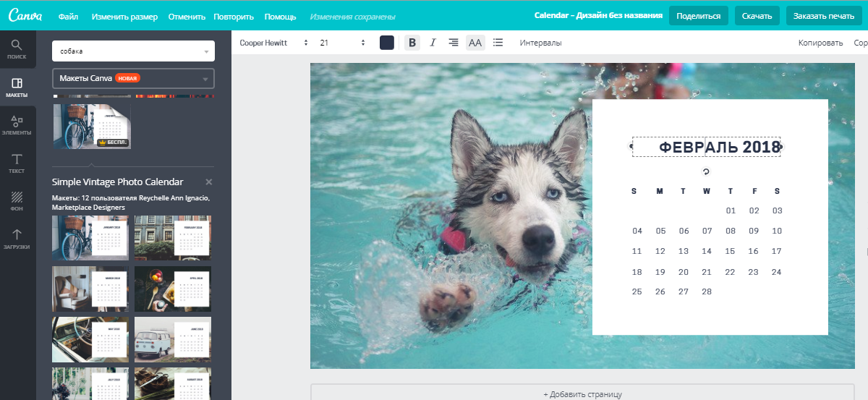Toggle italic formatting

pyautogui.click(x=433, y=43)
